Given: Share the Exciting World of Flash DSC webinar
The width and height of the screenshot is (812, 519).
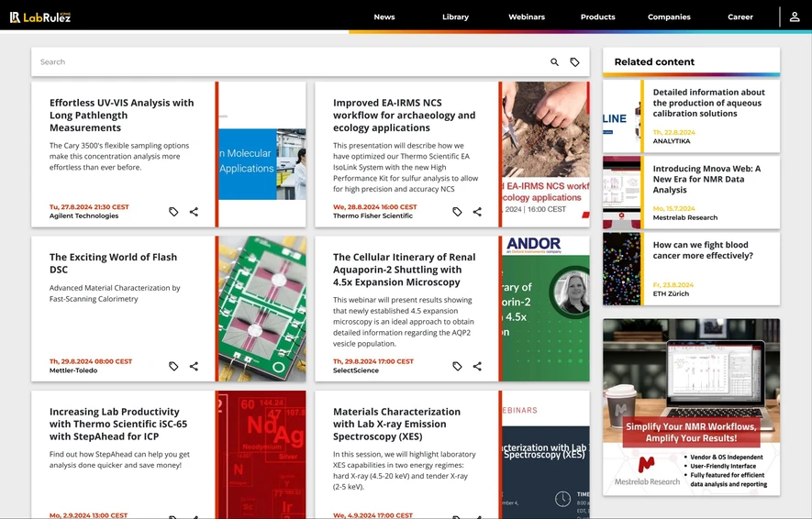Looking at the screenshot, I should tap(194, 367).
